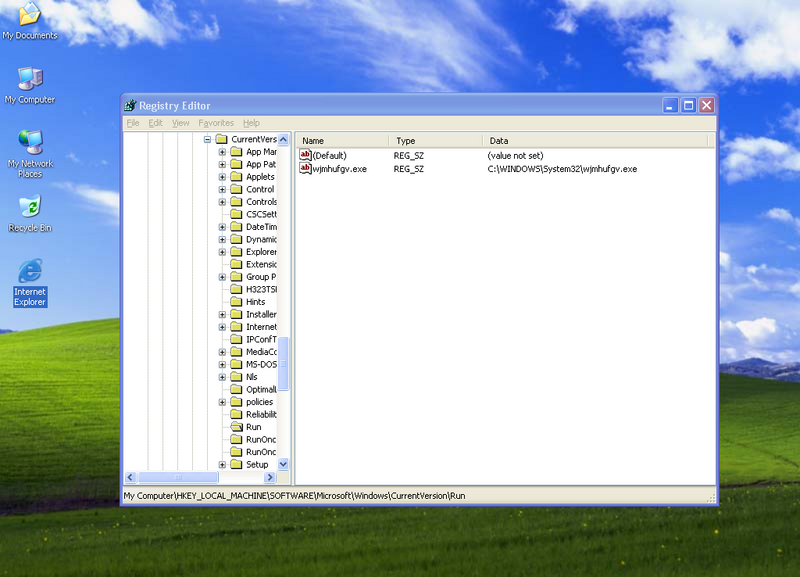
Task: Click the tree's horizontal scrollbar thumb
Action: pyautogui.click(x=179, y=477)
